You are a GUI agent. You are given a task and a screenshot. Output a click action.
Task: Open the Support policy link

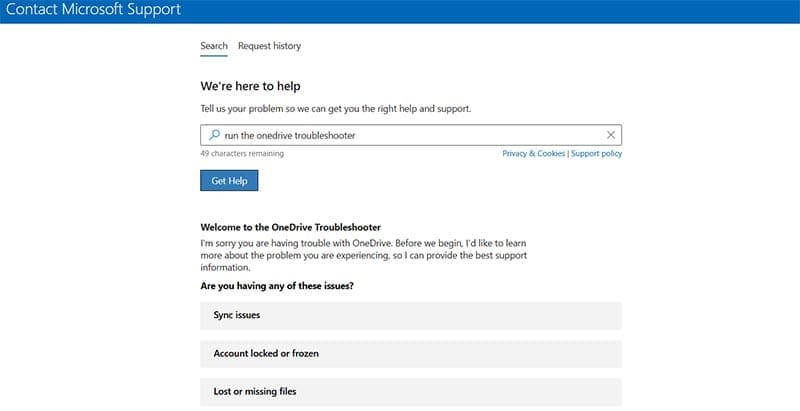tap(596, 153)
